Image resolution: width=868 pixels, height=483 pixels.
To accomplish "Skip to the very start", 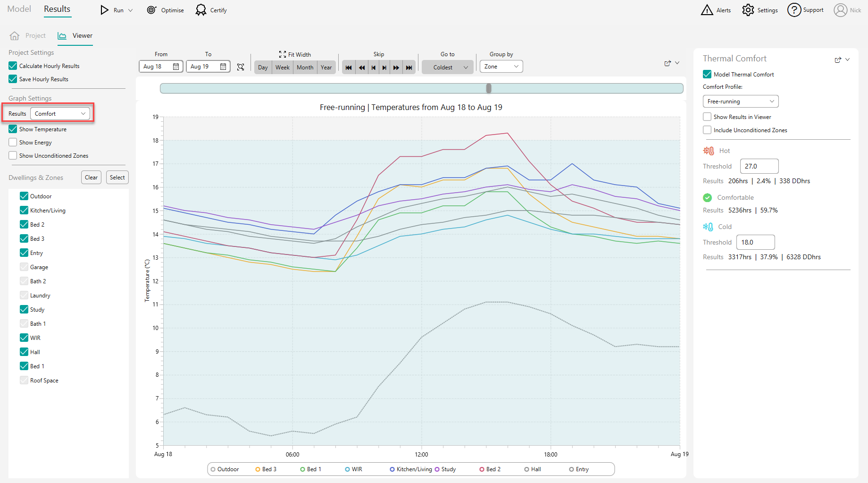I will coord(349,68).
